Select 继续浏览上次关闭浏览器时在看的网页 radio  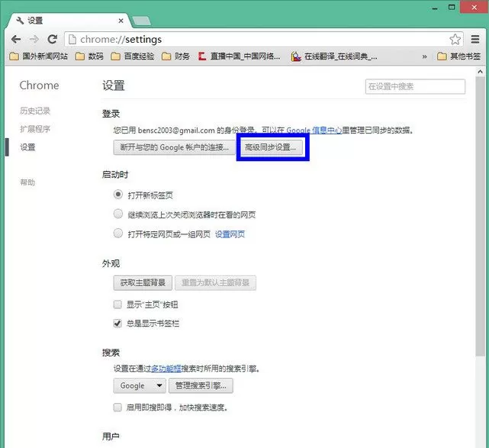118,214
